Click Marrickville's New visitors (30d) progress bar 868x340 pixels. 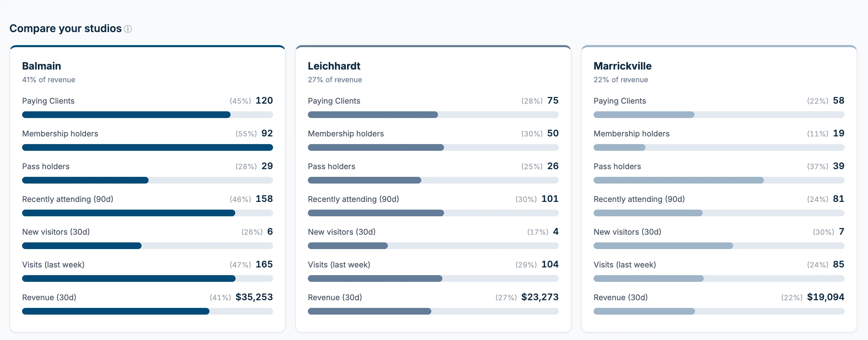click(x=719, y=246)
